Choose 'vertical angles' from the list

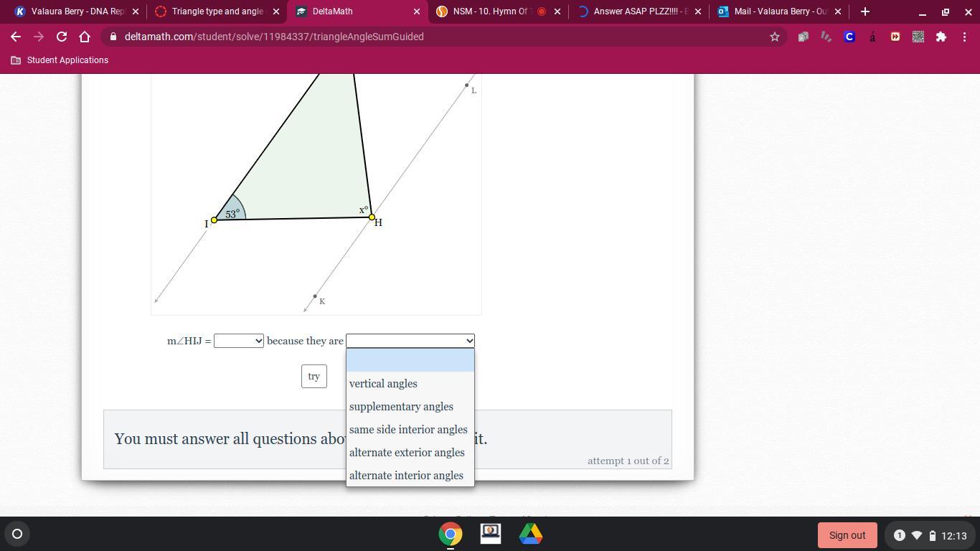(x=383, y=384)
